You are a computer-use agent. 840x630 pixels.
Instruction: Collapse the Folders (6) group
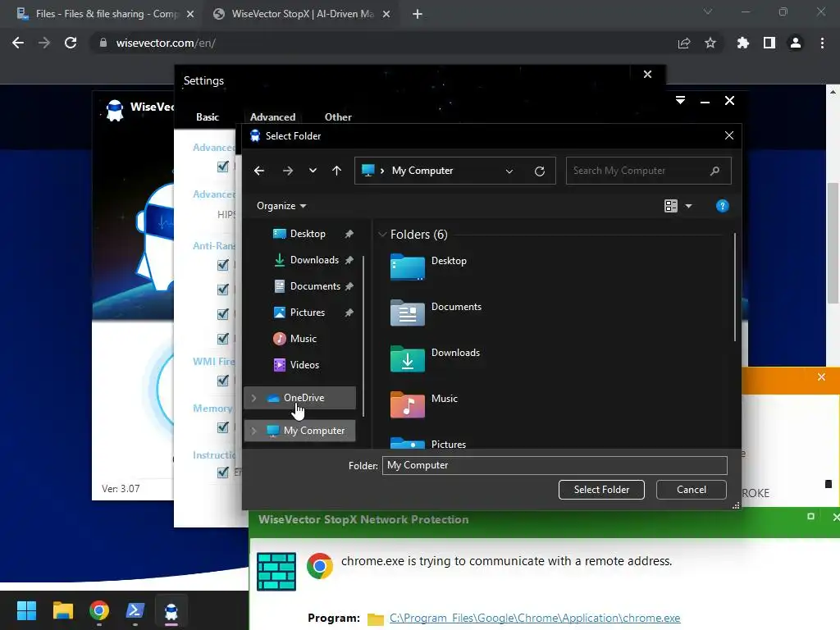point(382,234)
